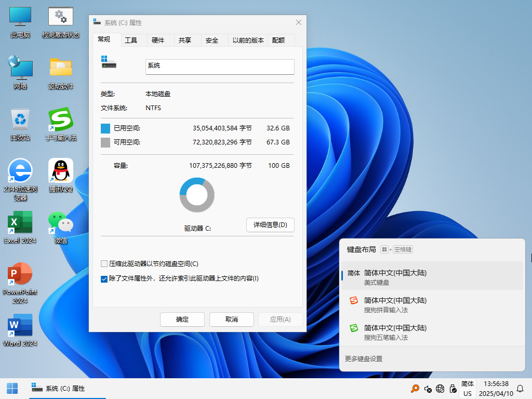
Task: Click the gray 可用空间 color square
Action: pos(105,142)
